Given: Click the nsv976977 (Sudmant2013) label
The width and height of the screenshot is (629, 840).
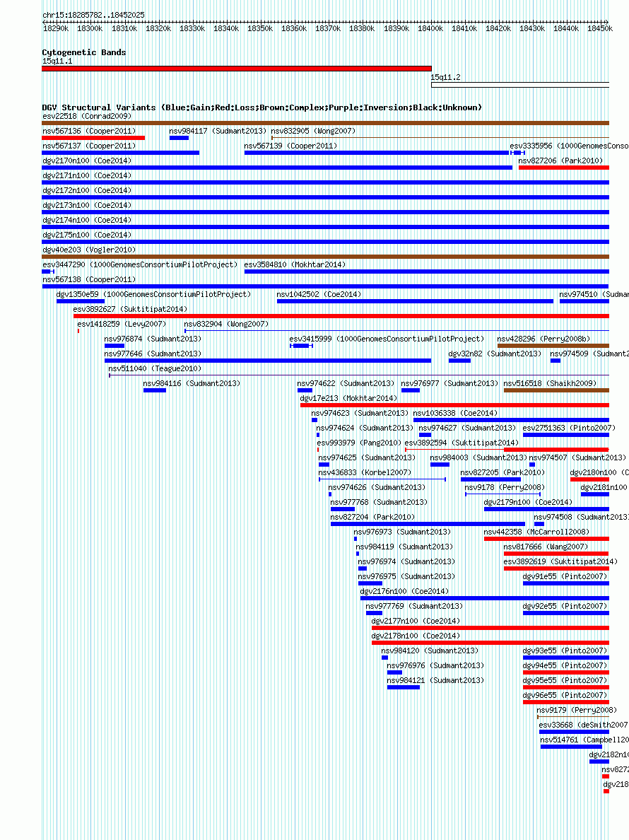Looking at the screenshot, I should pyautogui.click(x=449, y=383).
